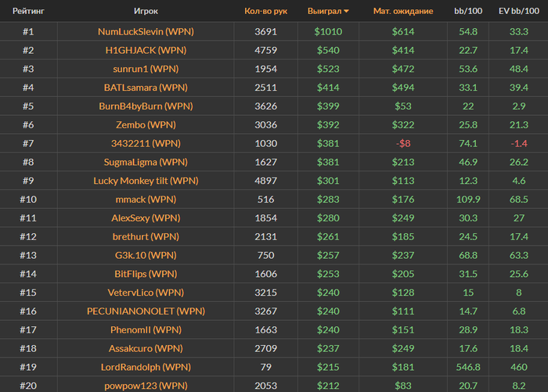
Task: Select the EV bb/100 column header
Action: click(518, 11)
